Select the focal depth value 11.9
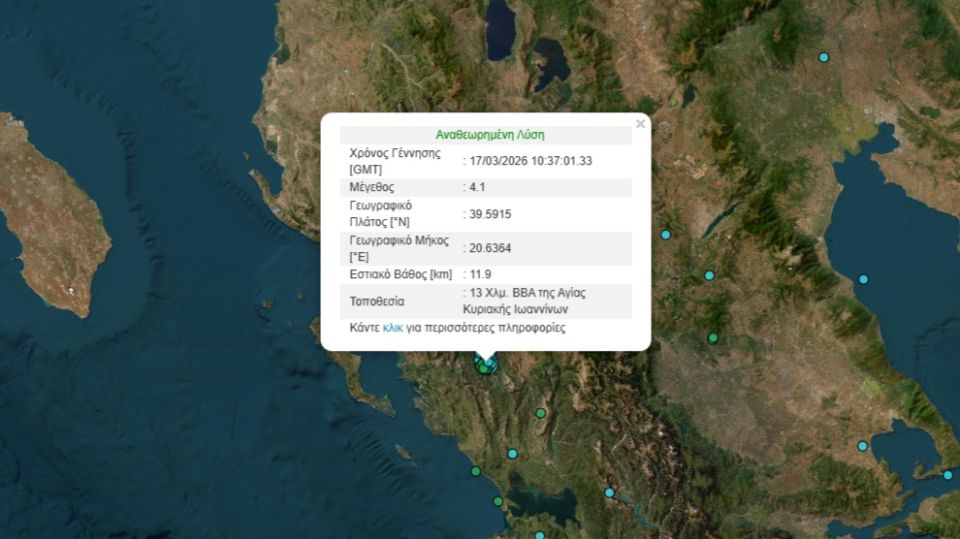 click(x=480, y=274)
